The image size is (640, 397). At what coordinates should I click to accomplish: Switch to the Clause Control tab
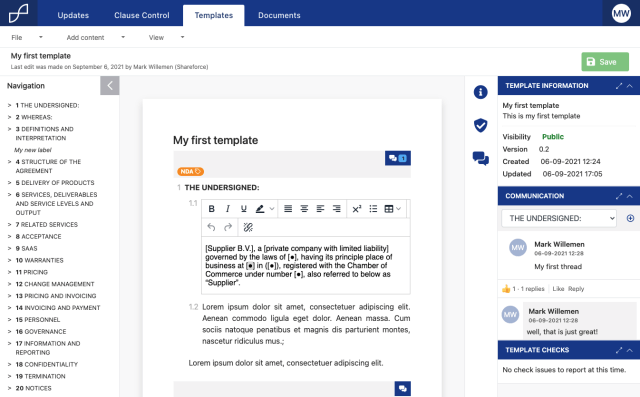point(142,15)
